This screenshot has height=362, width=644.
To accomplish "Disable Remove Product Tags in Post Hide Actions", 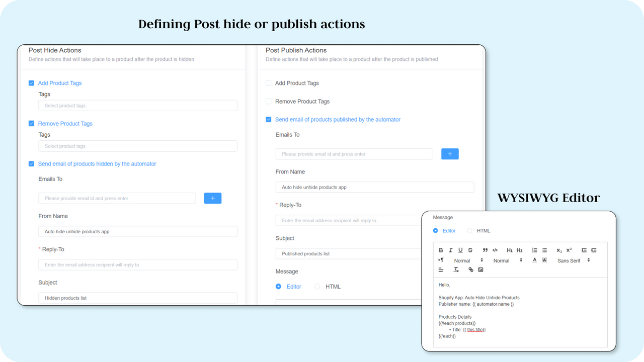I will [31, 123].
